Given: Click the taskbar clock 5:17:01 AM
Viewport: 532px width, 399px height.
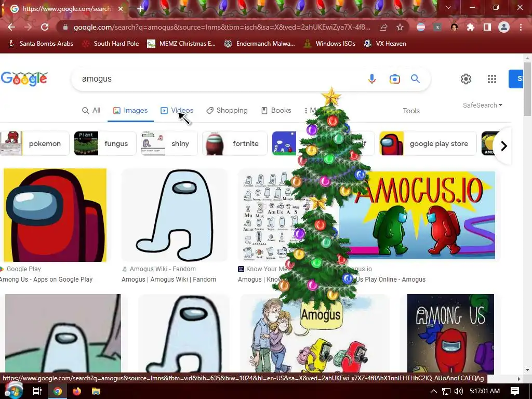Looking at the screenshot, I should 485,391.
